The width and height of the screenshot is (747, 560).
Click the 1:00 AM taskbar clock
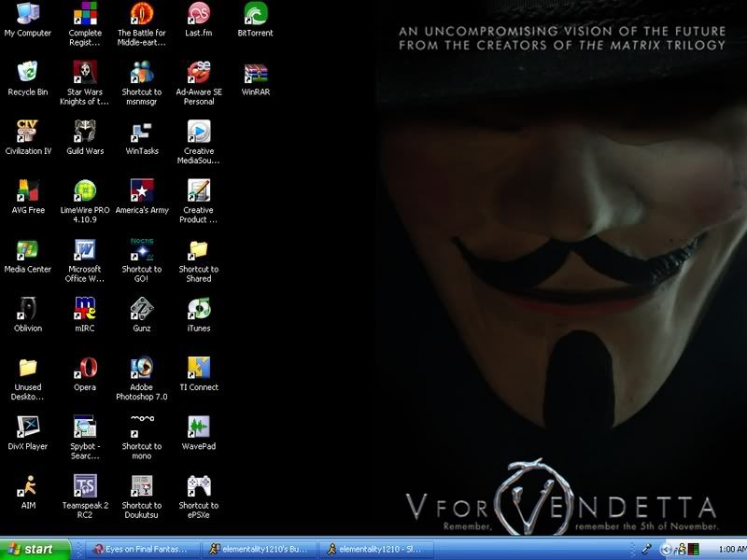click(x=732, y=550)
